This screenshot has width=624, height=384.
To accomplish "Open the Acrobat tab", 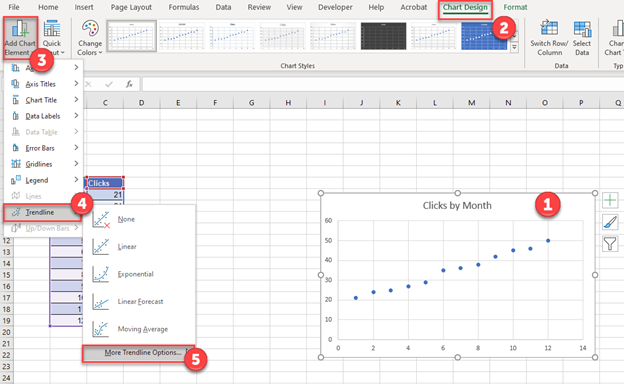I will pos(413,7).
